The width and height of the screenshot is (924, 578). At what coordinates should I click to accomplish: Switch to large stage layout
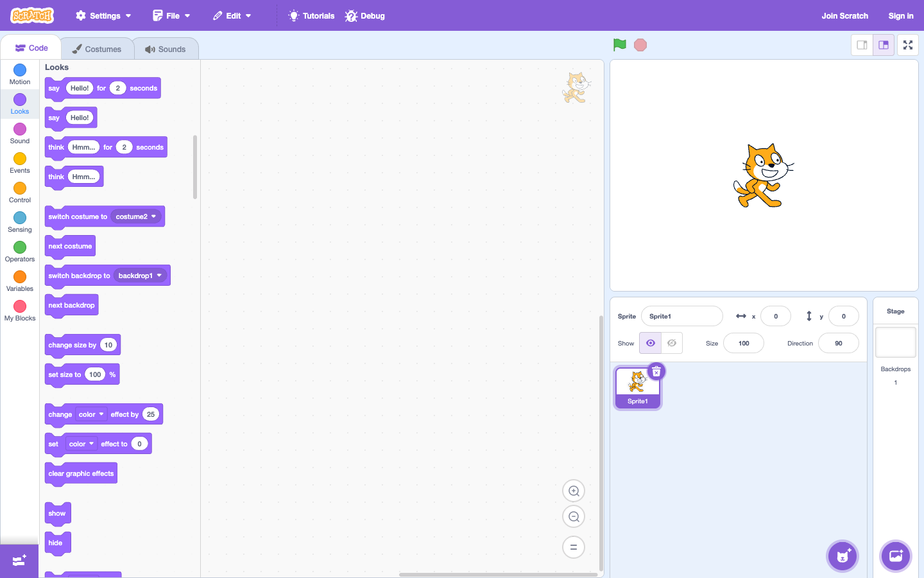[x=884, y=45]
